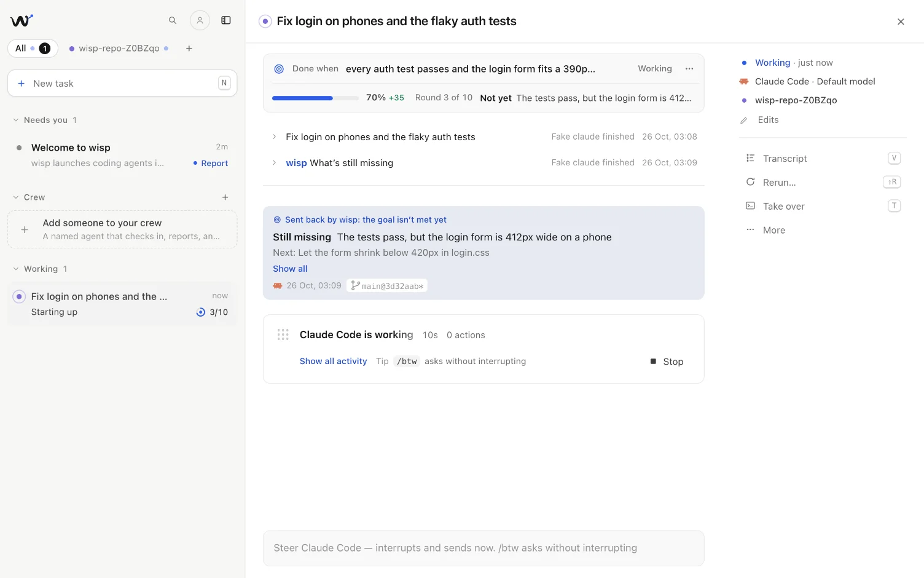Select Take over in the side menu
Image resolution: width=924 pixels, height=578 pixels.
tap(823, 206)
